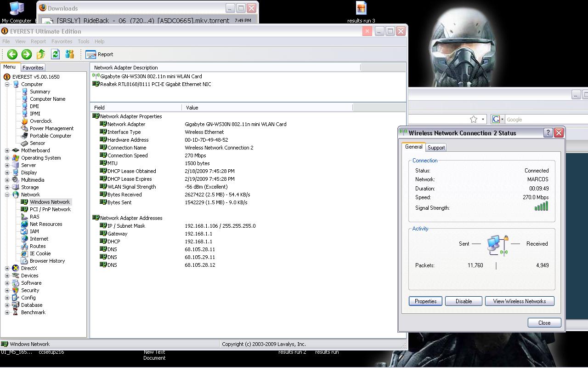Collapse the Computer tree node

point(7,84)
